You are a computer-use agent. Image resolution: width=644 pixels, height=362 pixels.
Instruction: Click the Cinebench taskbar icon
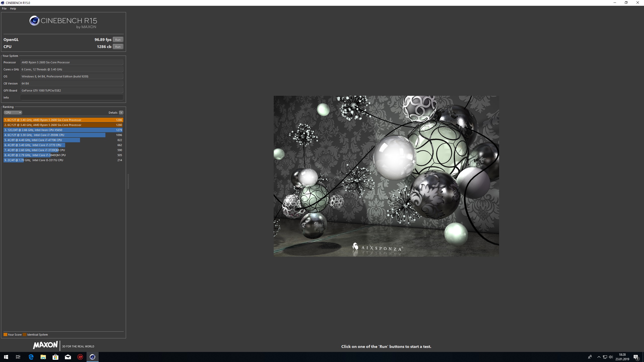click(x=93, y=357)
